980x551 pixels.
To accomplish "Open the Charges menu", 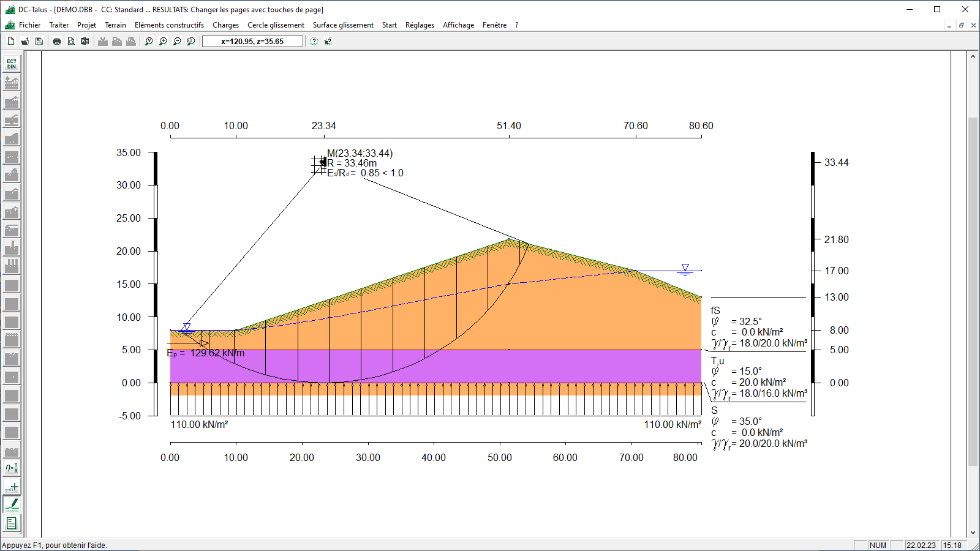I will (225, 25).
